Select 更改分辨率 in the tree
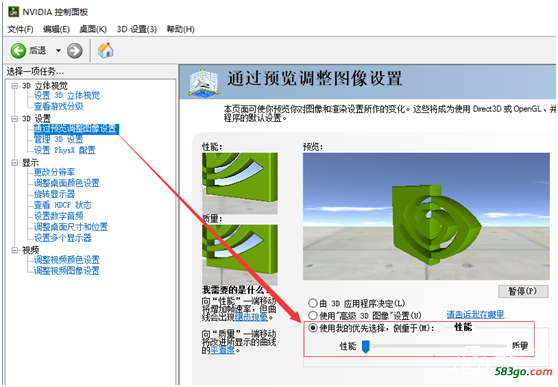This screenshot has height=387, width=558. (54, 172)
